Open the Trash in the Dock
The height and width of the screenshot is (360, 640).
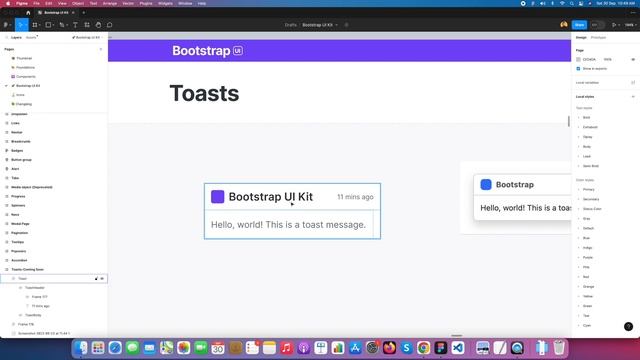click(559, 348)
